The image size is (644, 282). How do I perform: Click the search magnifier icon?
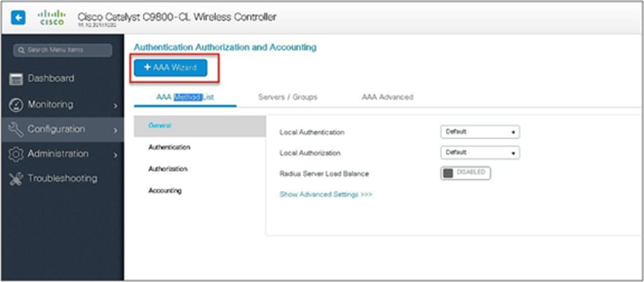click(22, 50)
